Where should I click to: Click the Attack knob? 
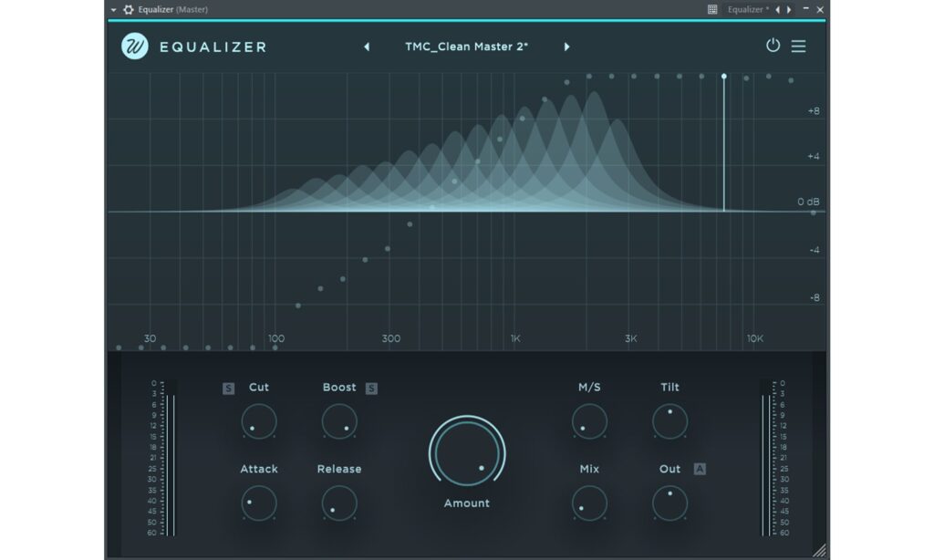[x=258, y=503]
